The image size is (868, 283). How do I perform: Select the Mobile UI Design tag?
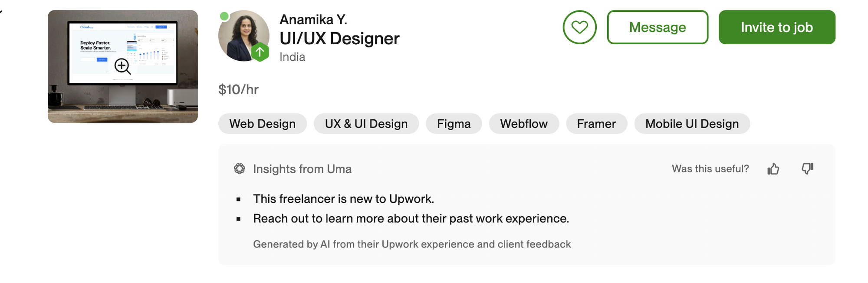(692, 124)
